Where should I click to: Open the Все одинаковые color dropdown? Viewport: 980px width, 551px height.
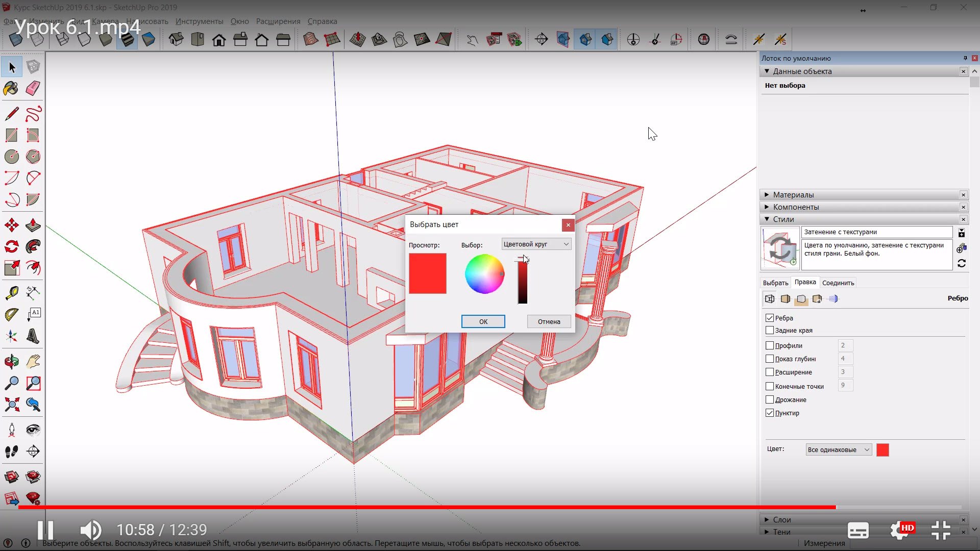click(839, 449)
